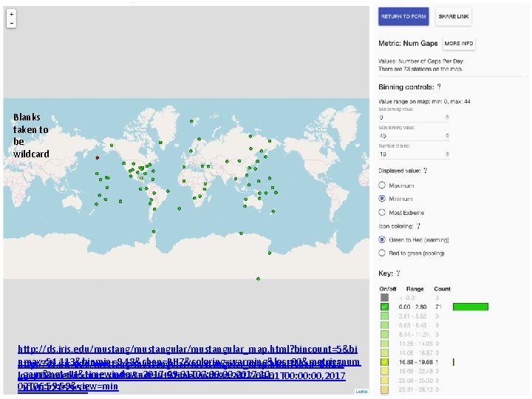Screen dimensions: 532x399
Task: Click the 'Metric: Num Gaps' heading
Action: point(408,44)
